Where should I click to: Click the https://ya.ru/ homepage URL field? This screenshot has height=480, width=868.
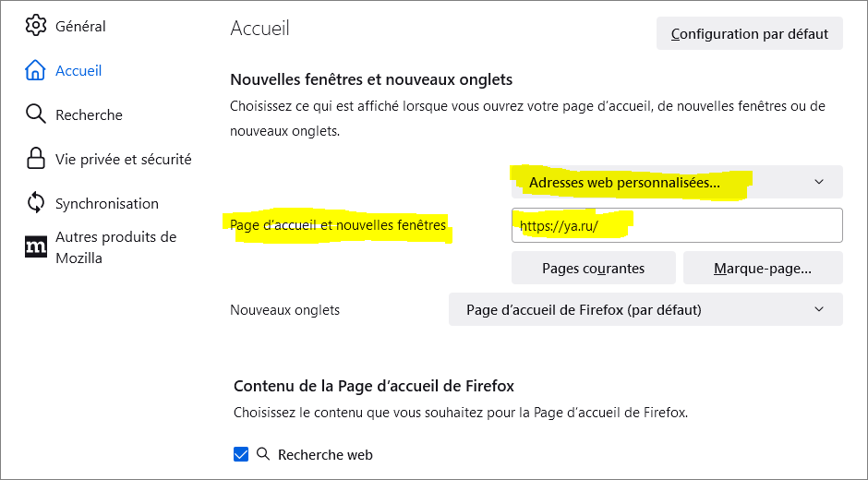676,225
